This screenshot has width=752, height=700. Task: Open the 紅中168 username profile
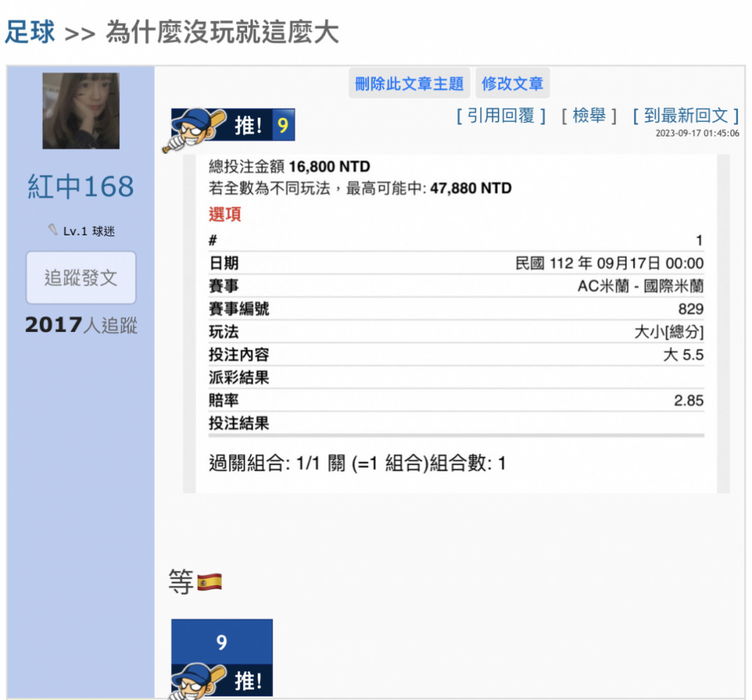click(x=81, y=186)
